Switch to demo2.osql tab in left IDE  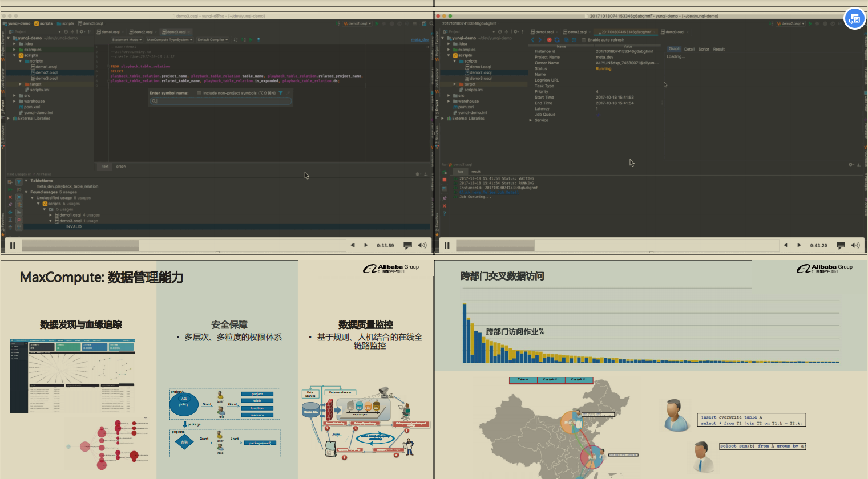click(x=142, y=32)
